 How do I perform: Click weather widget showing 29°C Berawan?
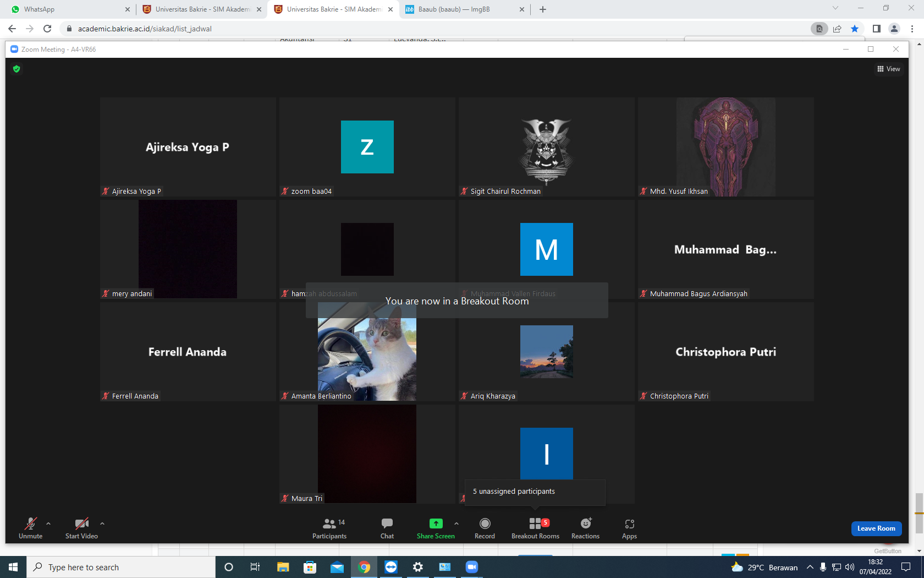[x=764, y=567]
